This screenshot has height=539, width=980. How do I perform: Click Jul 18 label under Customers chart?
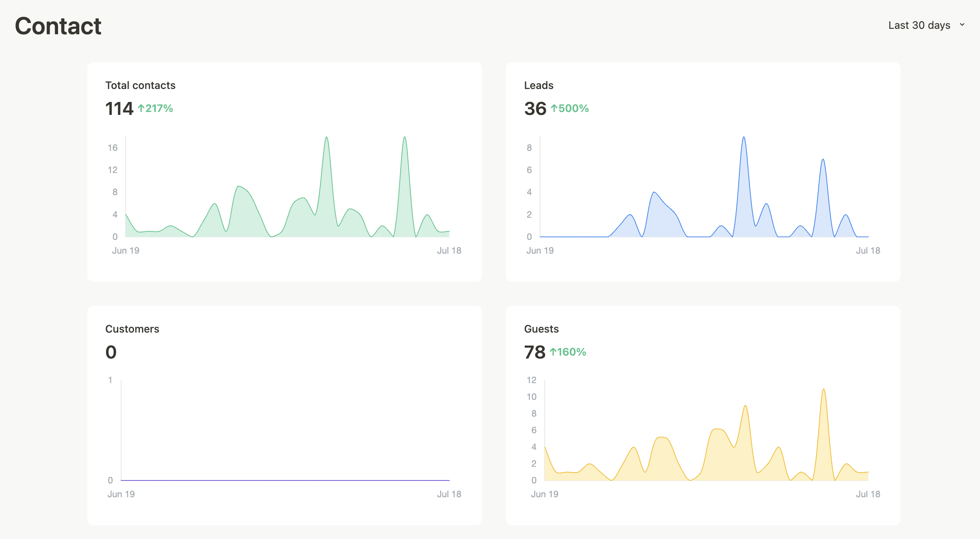(x=449, y=494)
